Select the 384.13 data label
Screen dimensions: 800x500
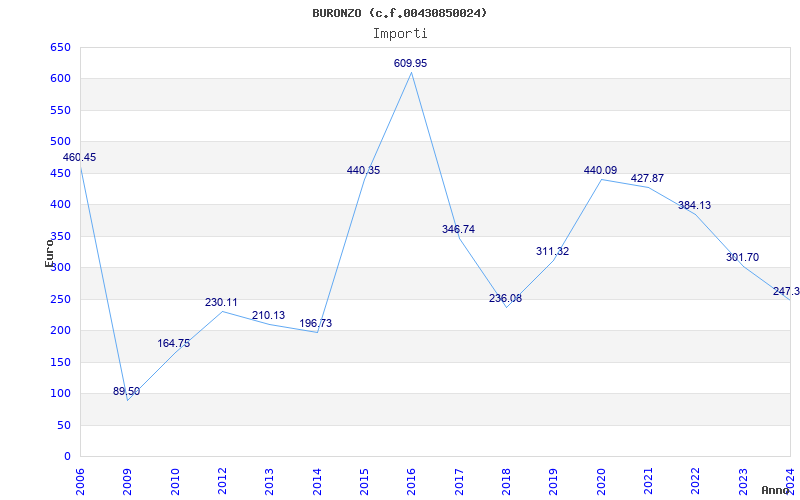point(694,206)
